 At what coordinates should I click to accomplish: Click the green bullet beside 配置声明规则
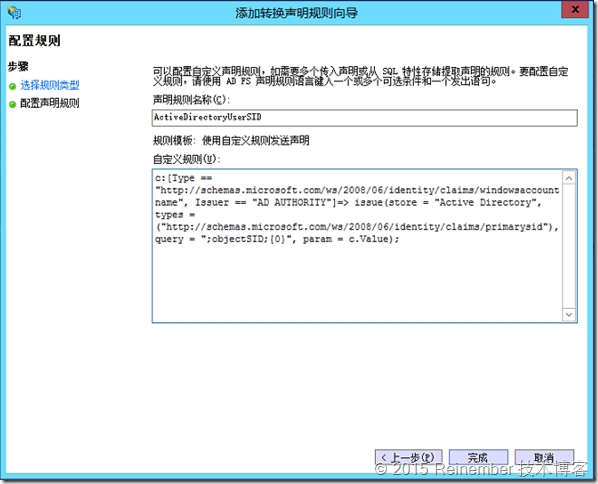13,104
